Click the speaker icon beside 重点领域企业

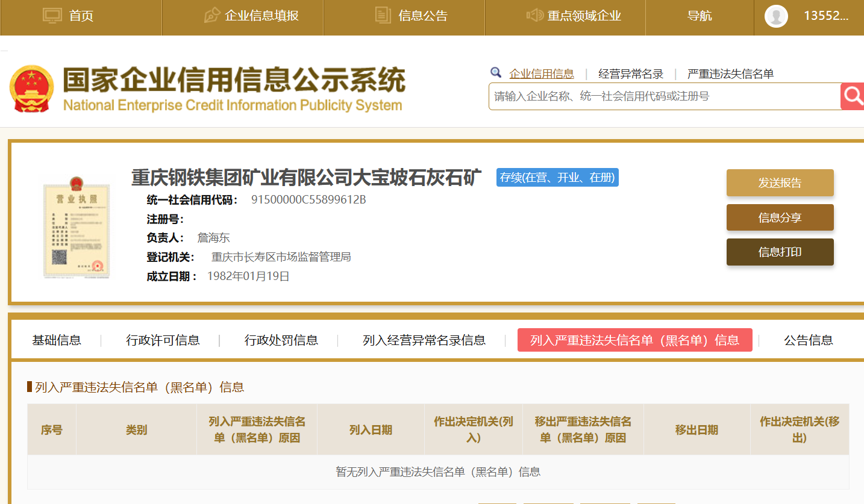coord(534,15)
